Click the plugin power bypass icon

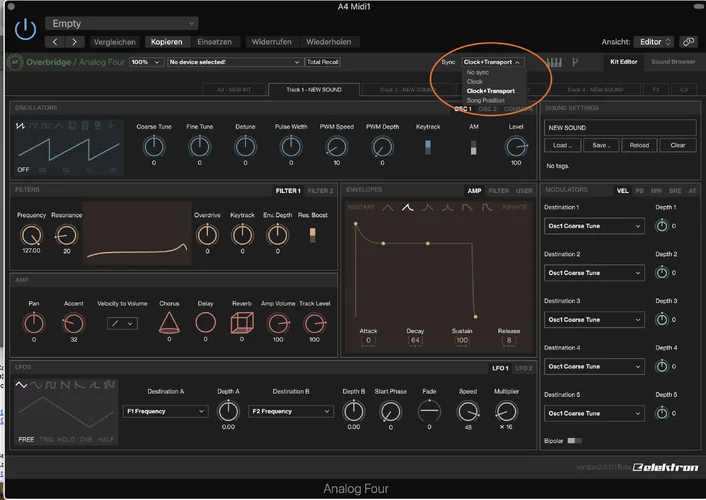pyautogui.click(x=25, y=31)
